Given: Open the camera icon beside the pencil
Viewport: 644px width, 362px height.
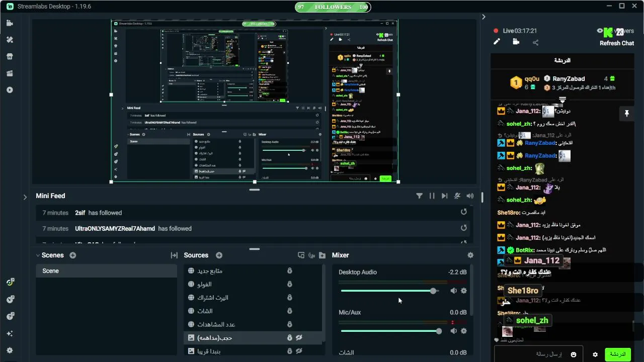Looking at the screenshot, I should tap(516, 42).
